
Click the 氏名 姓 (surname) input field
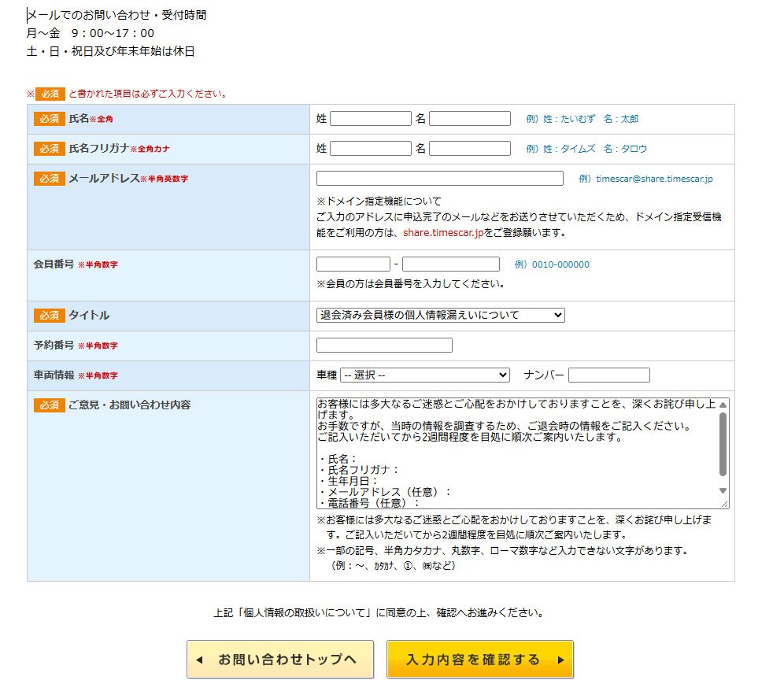pos(371,119)
